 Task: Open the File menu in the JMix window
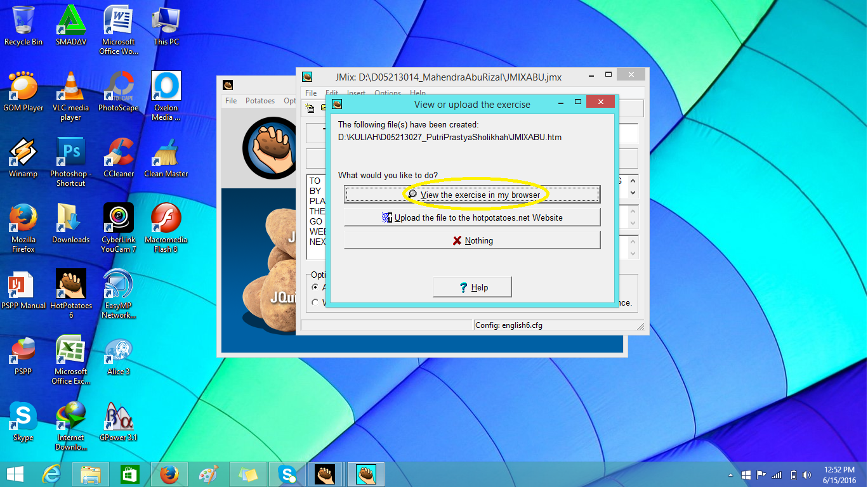311,93
